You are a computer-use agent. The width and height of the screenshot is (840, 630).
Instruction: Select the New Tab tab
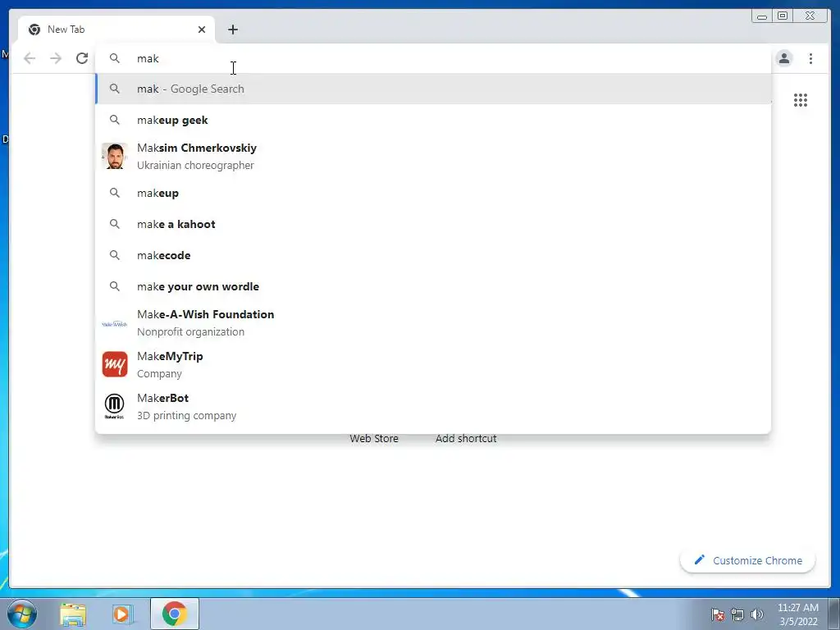point(116,30)
